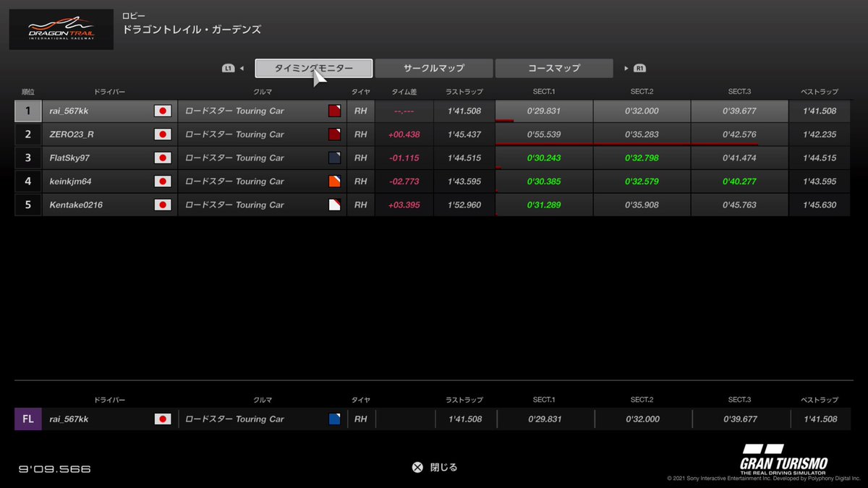Click ドラゴントレイル・ガーデンズ course title
Viewport: 868px width, 488px height.
(x=192, y=30)
